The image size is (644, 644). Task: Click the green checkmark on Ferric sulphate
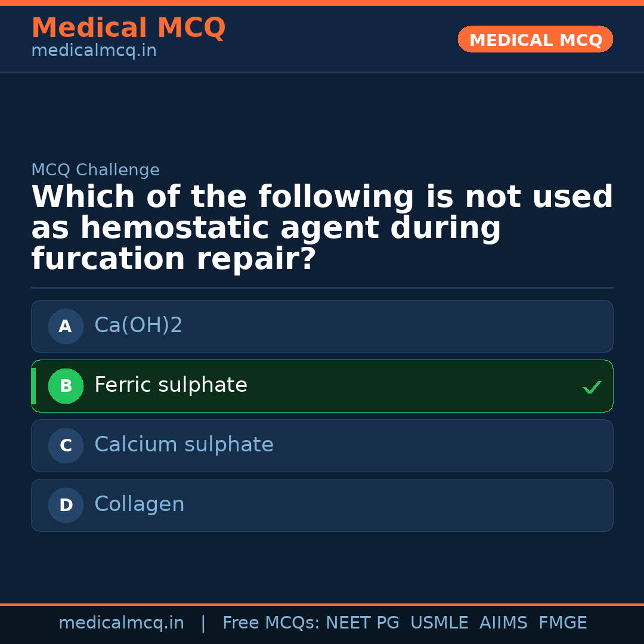pos(592,386)
